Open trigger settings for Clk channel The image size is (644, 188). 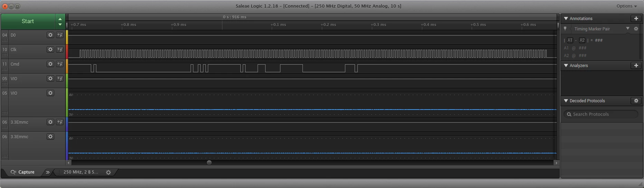60,49
